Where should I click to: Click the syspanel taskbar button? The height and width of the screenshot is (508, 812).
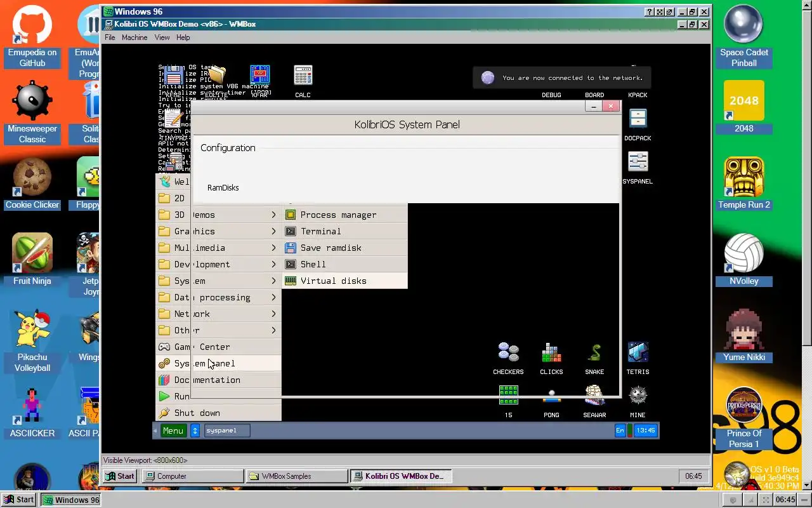coord(227,431)
